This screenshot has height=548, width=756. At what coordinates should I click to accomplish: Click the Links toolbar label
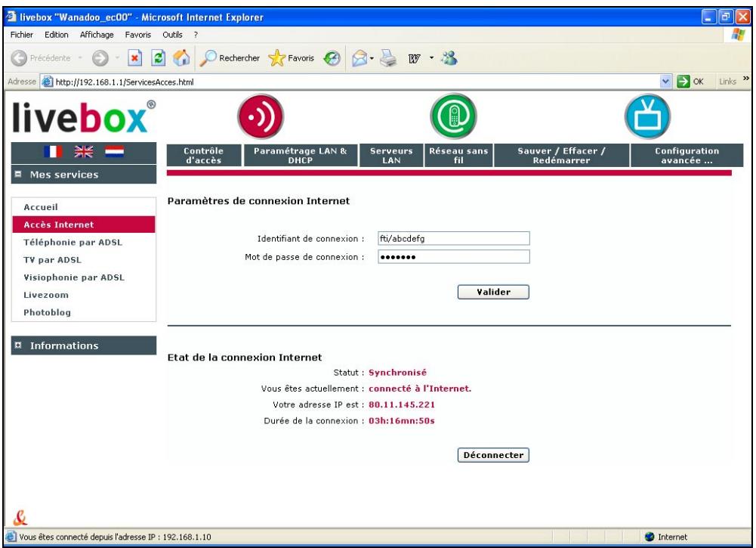pyautogui.click(x=727, y=82)
